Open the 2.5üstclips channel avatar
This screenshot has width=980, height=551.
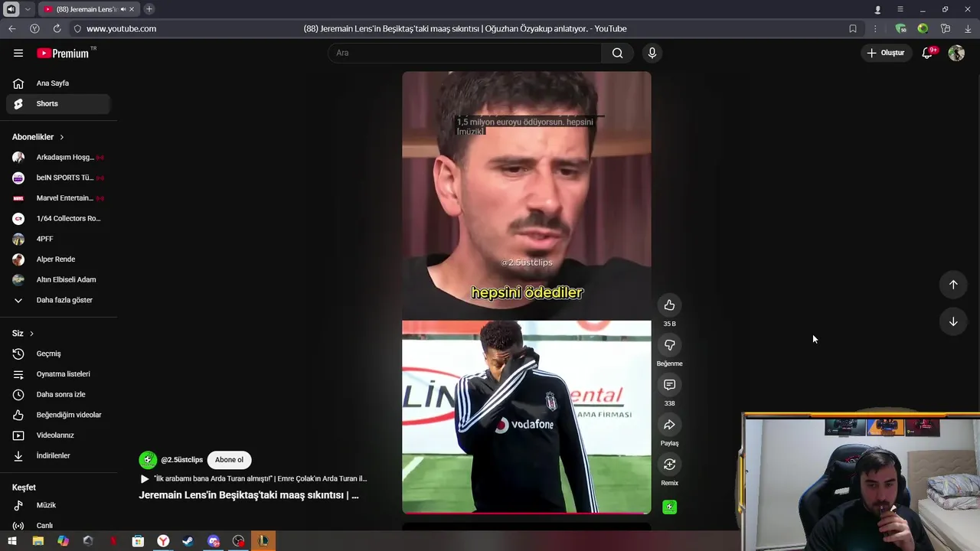[x=147, y=460]
